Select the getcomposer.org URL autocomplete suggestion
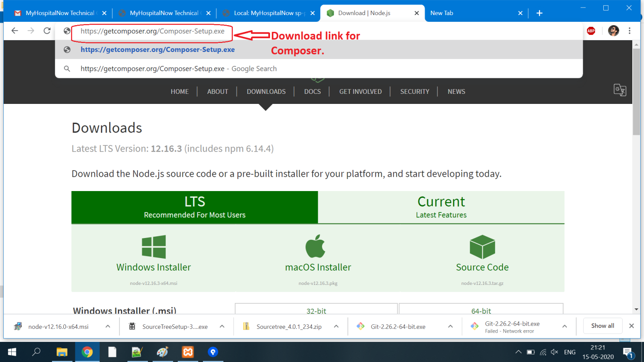Image resolution: width=644 pixels, height=362 pixels. pos(319,49)
